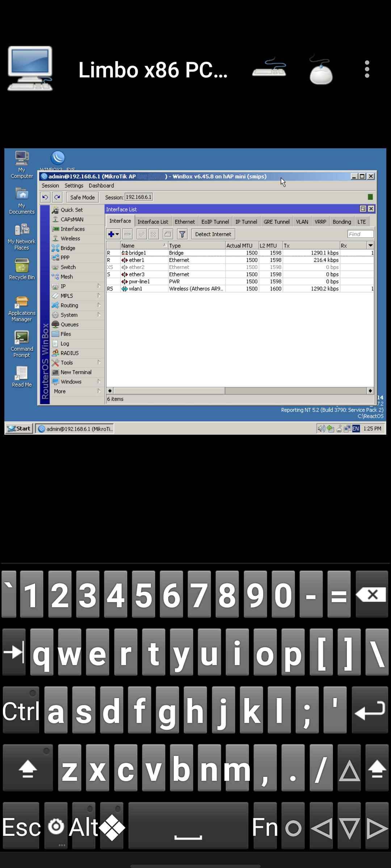Open the Add (+) interface dropdown
The image size is (391, 868).
pyautogui.click(x=113, y=234)
